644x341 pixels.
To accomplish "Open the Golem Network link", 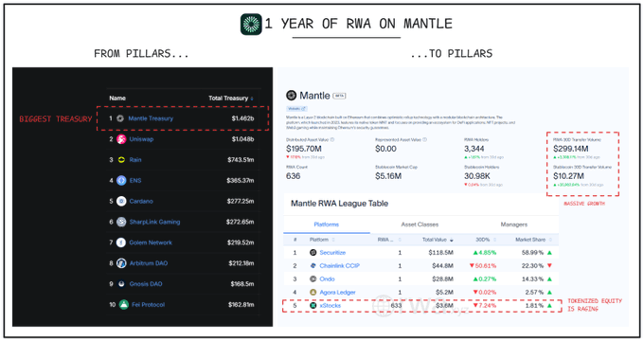I will (151, 242).
